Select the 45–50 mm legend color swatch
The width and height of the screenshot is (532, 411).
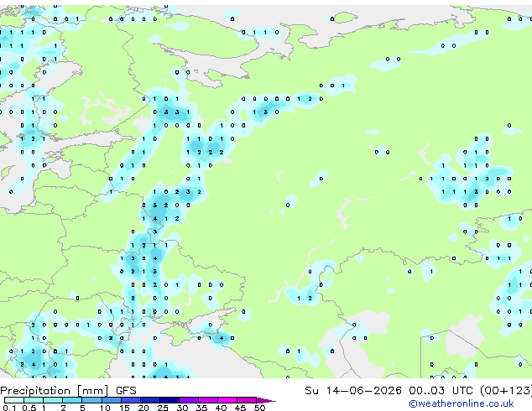pos(247,400)
